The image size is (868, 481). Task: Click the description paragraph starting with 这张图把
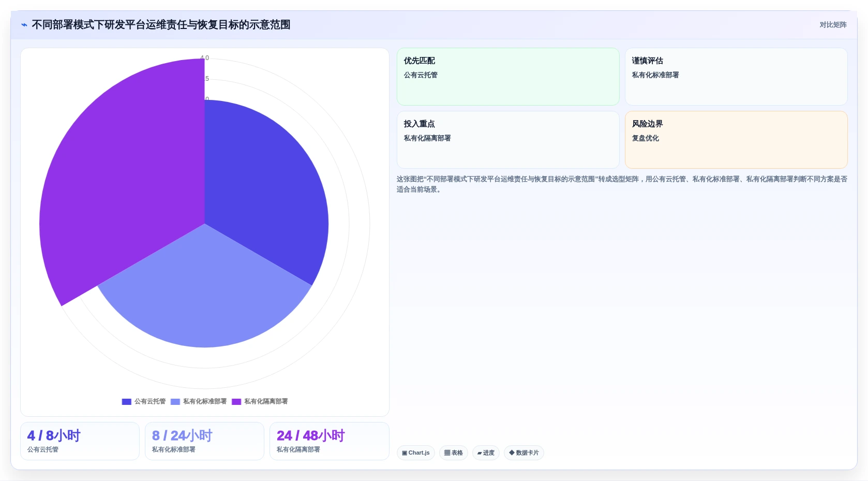coord(622,184)
